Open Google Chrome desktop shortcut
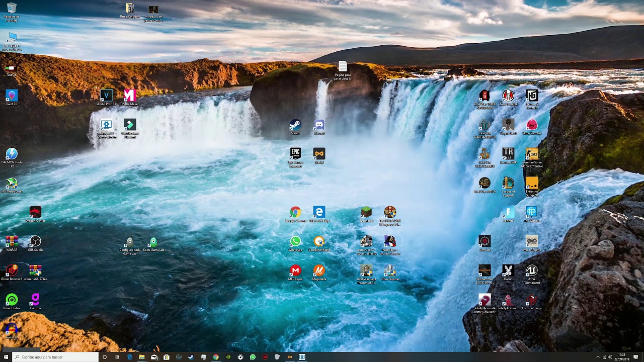 coord(295,214)
